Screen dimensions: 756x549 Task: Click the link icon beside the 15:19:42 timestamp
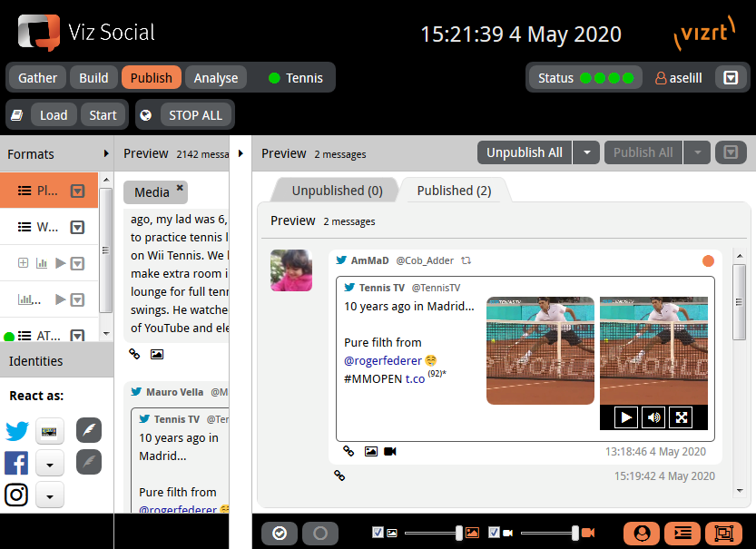(339, 475)
